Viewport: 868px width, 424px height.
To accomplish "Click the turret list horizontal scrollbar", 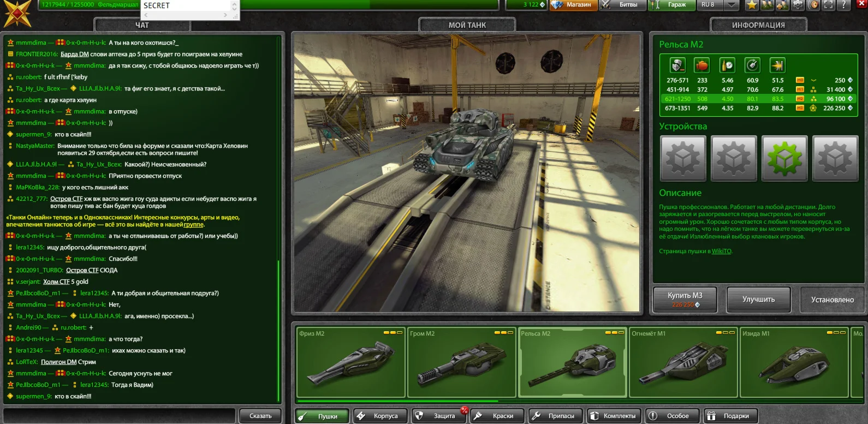I will point(399,402).
